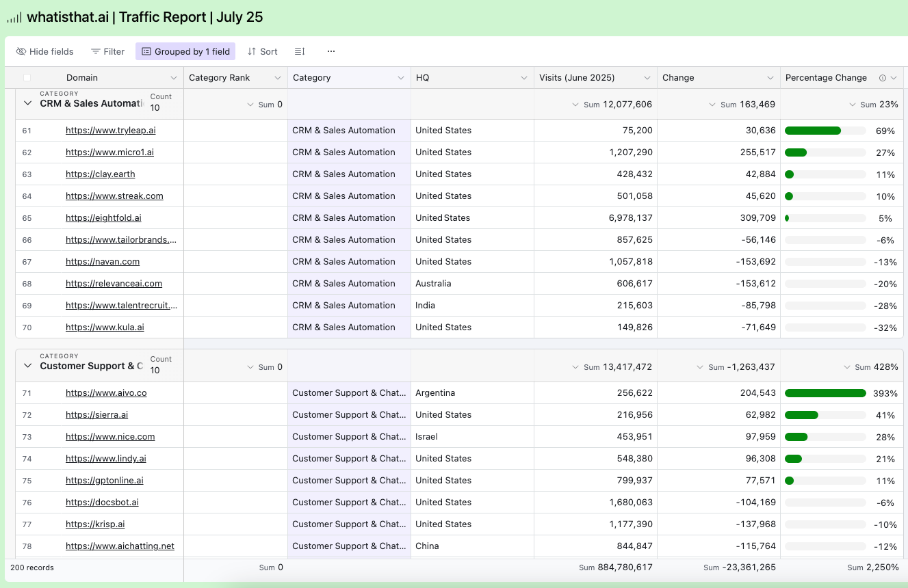Open the https://relevanceai.com link

coord(114,284)
